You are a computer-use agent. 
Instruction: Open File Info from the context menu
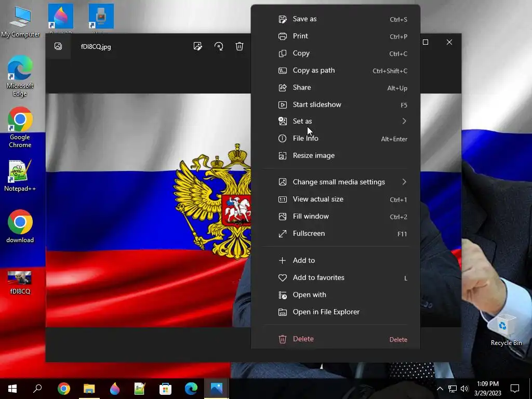(336, 138)
